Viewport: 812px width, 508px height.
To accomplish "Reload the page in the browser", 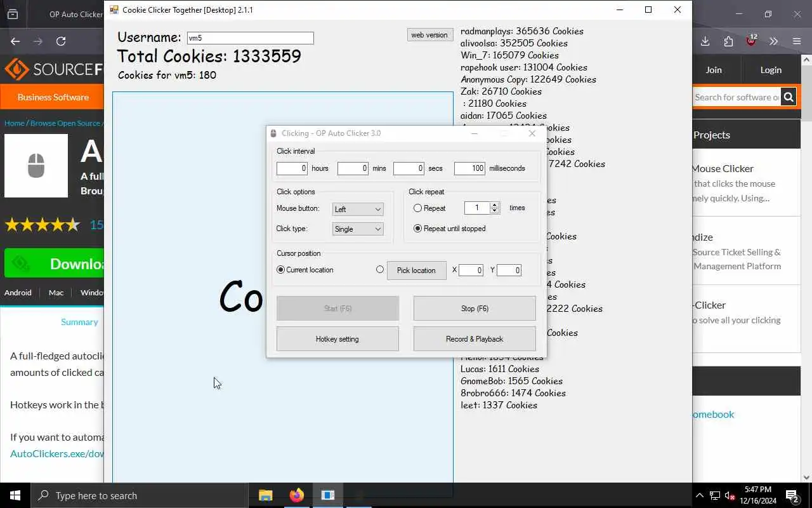I will 61,41.
